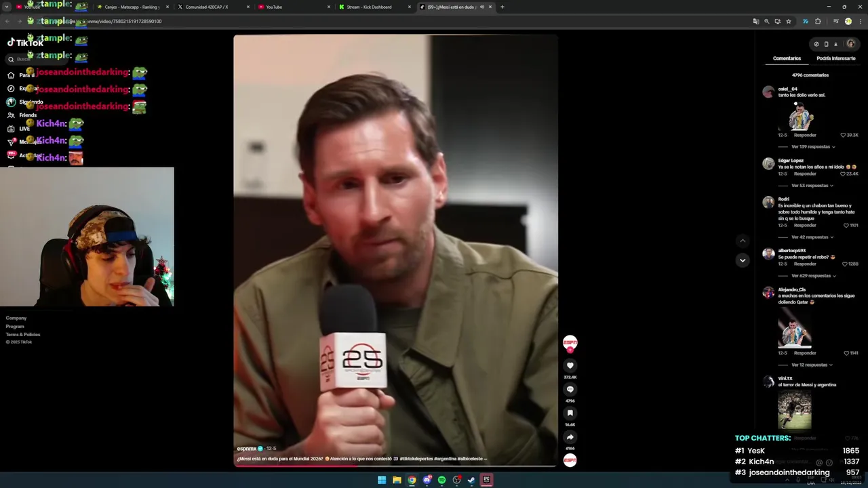The width and height of the screenshot is (868, 488).
Task: Save the video with the bookmark icon
Action: (570, 413)
